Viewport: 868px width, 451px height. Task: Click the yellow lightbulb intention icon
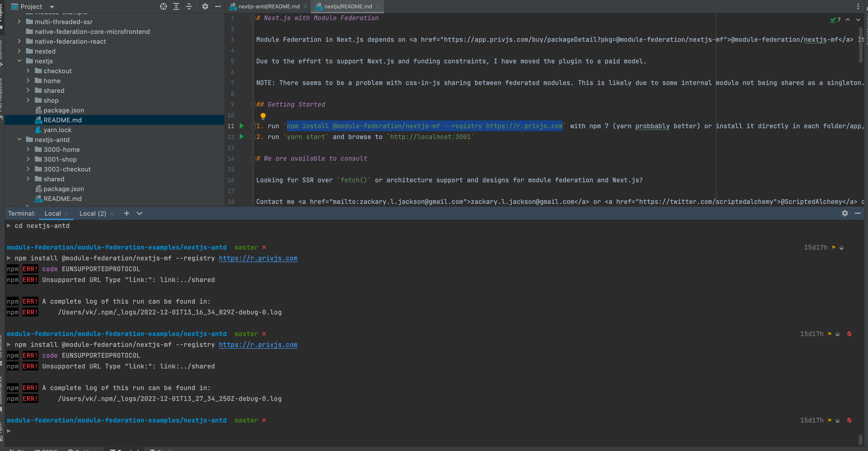pyautogui.click(x=263, y=116)
